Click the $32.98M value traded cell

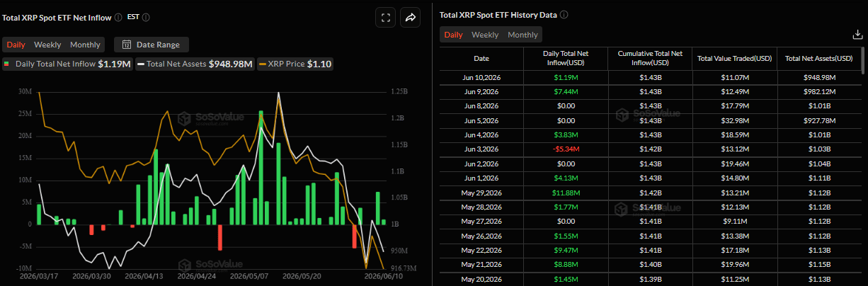coord(734,120)
